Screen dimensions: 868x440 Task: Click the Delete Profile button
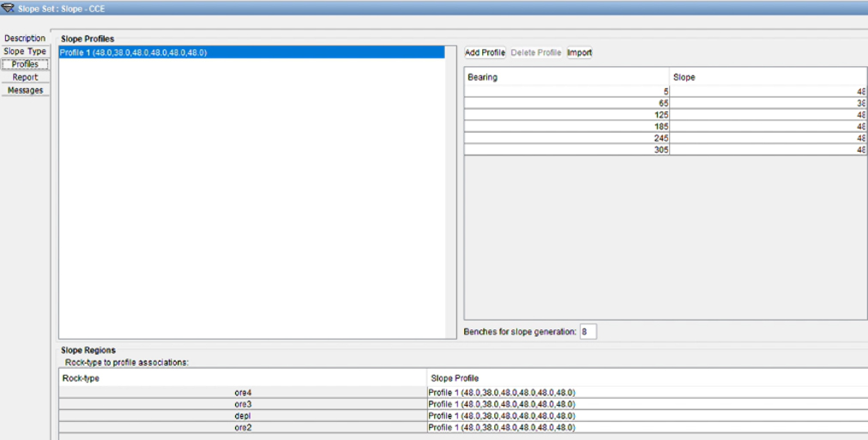coord(536,52)
